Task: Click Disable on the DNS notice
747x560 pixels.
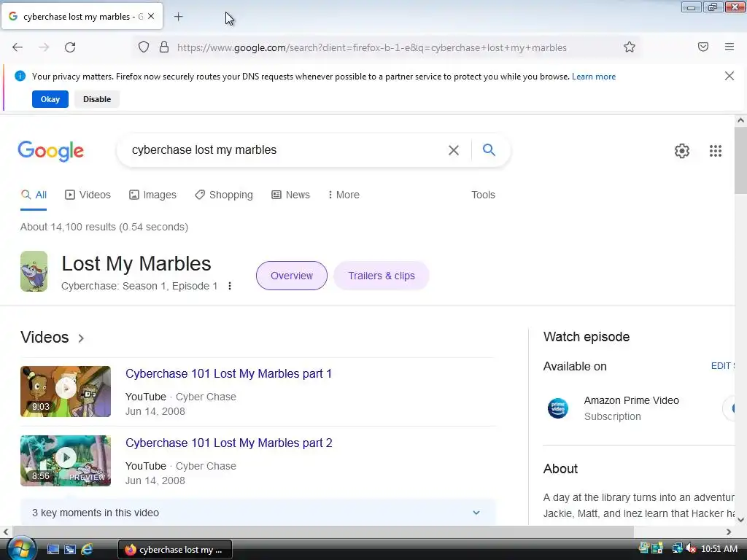Action: click(97, 99)
